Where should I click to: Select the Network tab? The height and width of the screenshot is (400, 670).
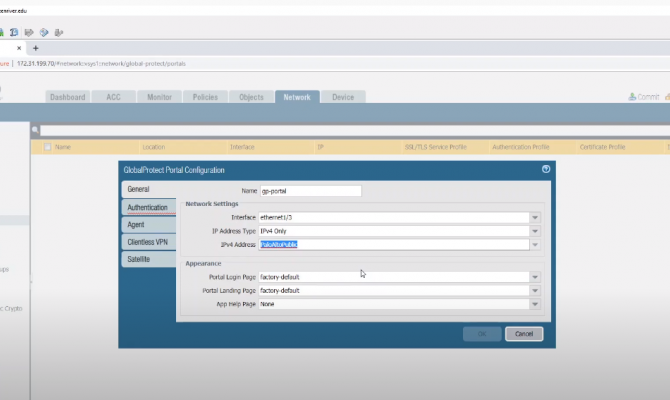coord(297,97)
